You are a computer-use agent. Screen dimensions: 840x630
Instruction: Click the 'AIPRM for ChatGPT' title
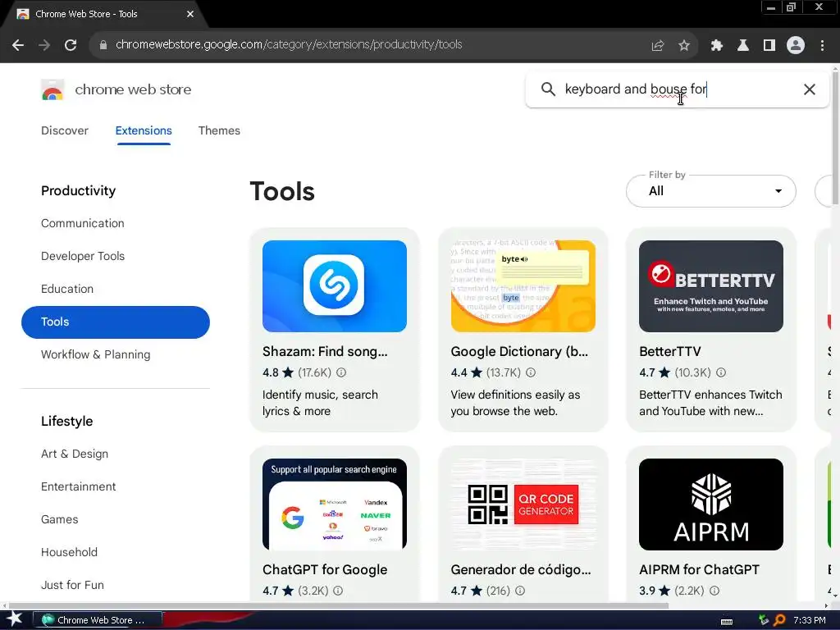pos(699,569)
